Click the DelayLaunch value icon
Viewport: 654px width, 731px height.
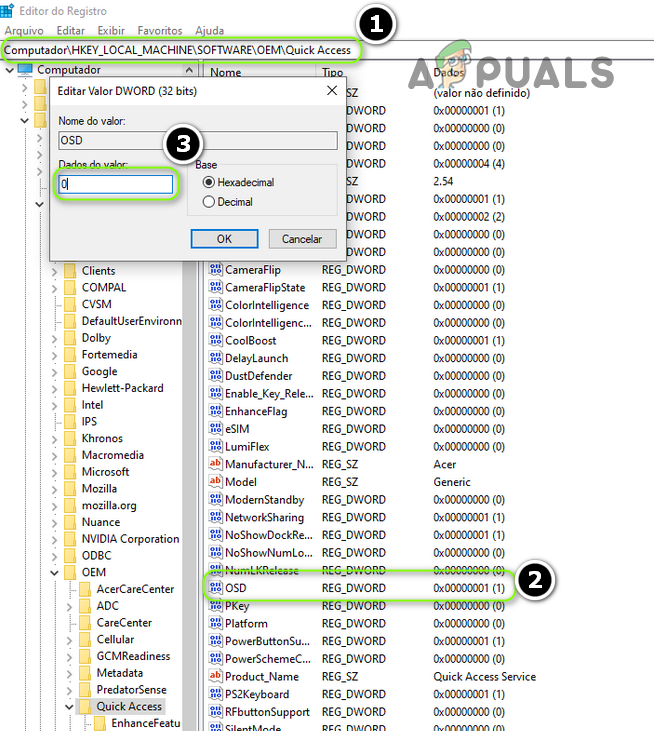215,358
